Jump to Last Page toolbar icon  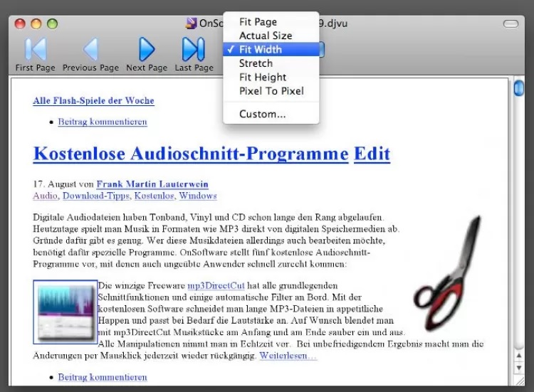click(x=194, y=49)
